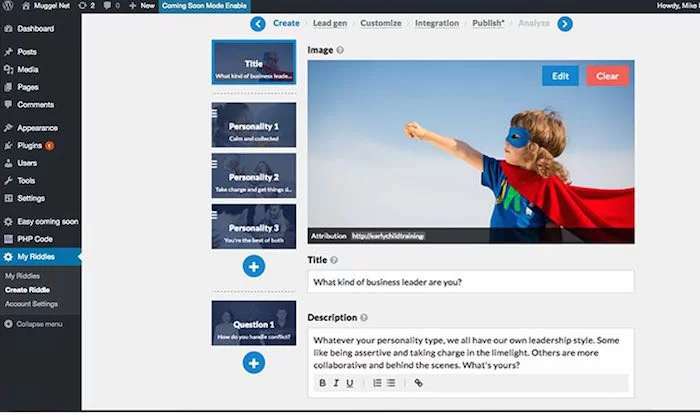Toggle italic formatting in description
Viewport: 700px width, 415px height.
[x=336, y=383]
